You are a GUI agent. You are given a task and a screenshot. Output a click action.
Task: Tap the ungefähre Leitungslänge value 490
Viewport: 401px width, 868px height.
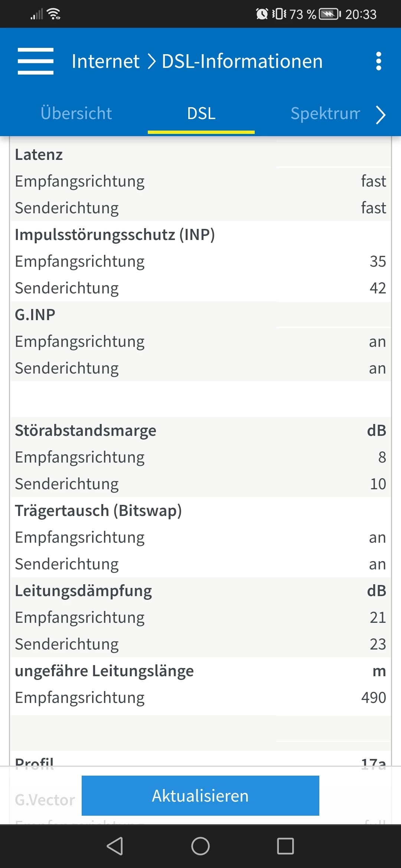pos(373,697)
